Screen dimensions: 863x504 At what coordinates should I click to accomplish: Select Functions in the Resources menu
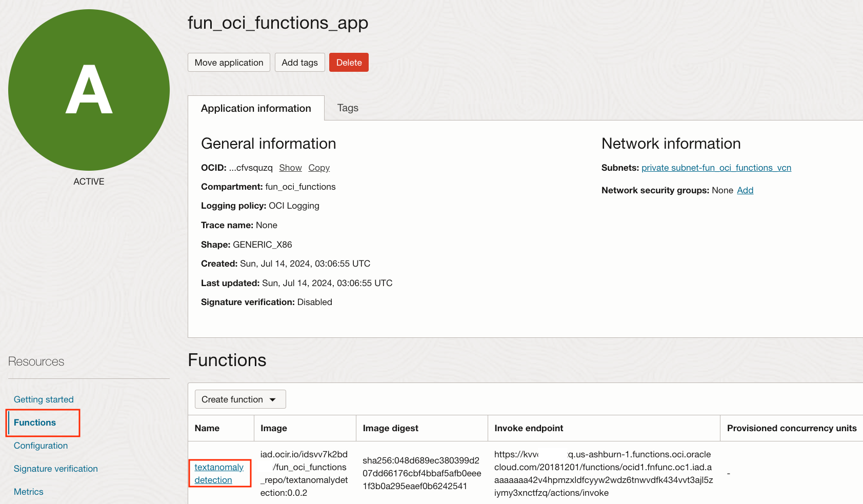point(35,422)
